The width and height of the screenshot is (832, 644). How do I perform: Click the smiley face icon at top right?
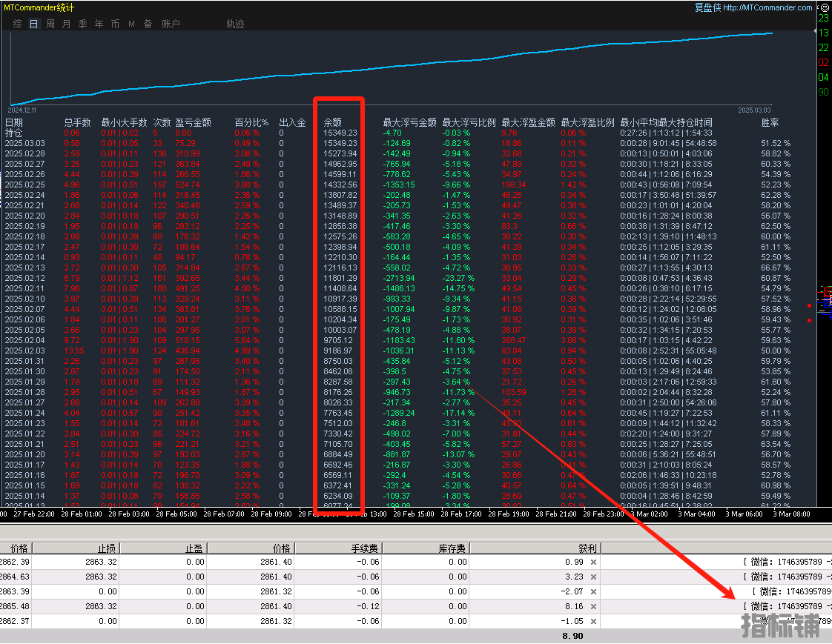pos(825,7)
